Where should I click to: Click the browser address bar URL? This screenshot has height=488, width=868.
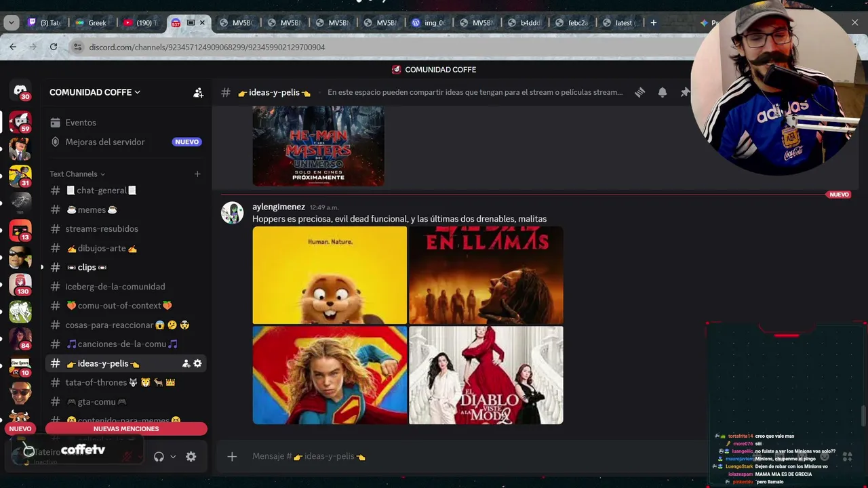coord(207,47)
